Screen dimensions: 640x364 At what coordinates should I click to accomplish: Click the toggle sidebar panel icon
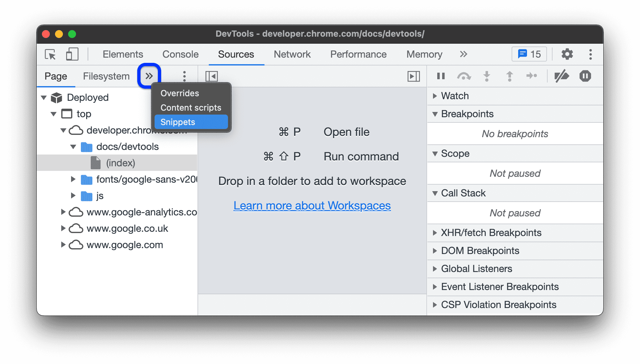[x=212, y=76]
